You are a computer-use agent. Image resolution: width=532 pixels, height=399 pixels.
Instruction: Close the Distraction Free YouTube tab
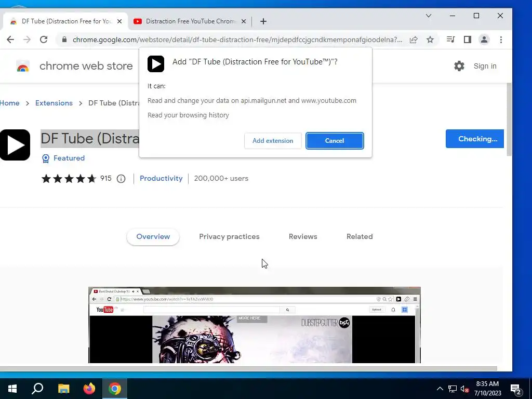[244, 21]
